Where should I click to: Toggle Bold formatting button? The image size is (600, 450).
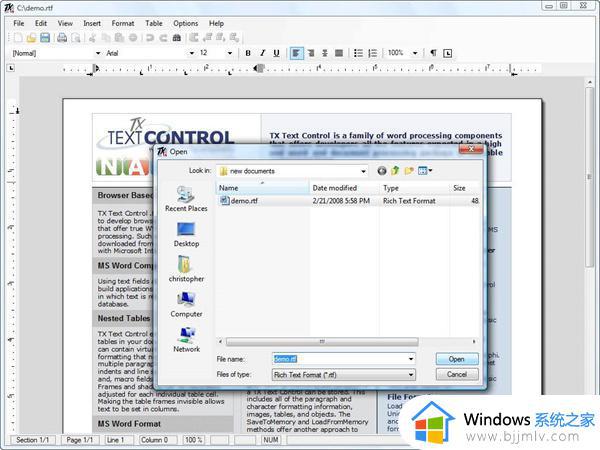point(248,53)
